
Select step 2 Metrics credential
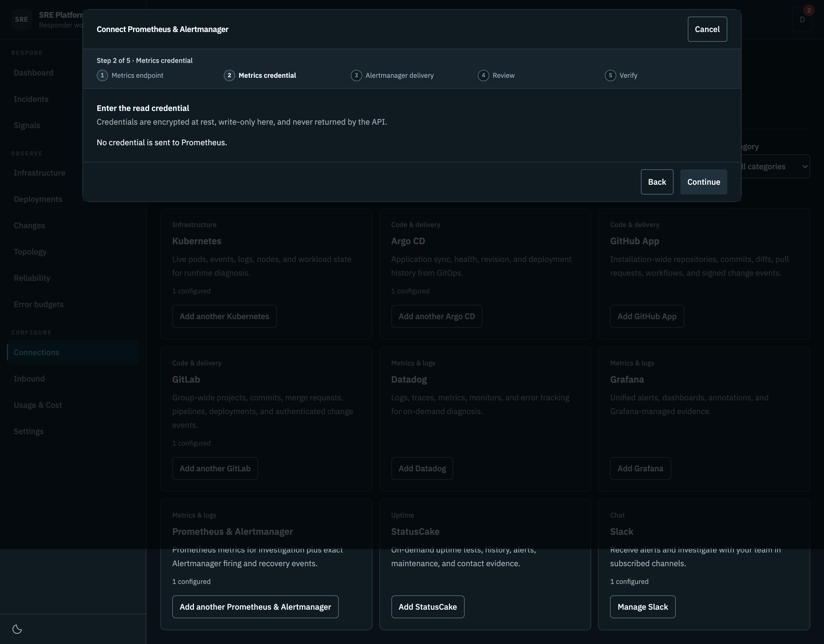click(x=260, y=75)
